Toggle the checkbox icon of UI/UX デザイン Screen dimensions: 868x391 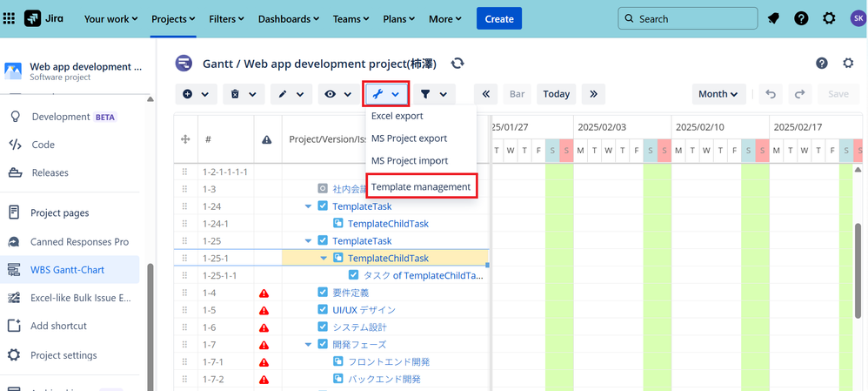(x=323, y=309)
